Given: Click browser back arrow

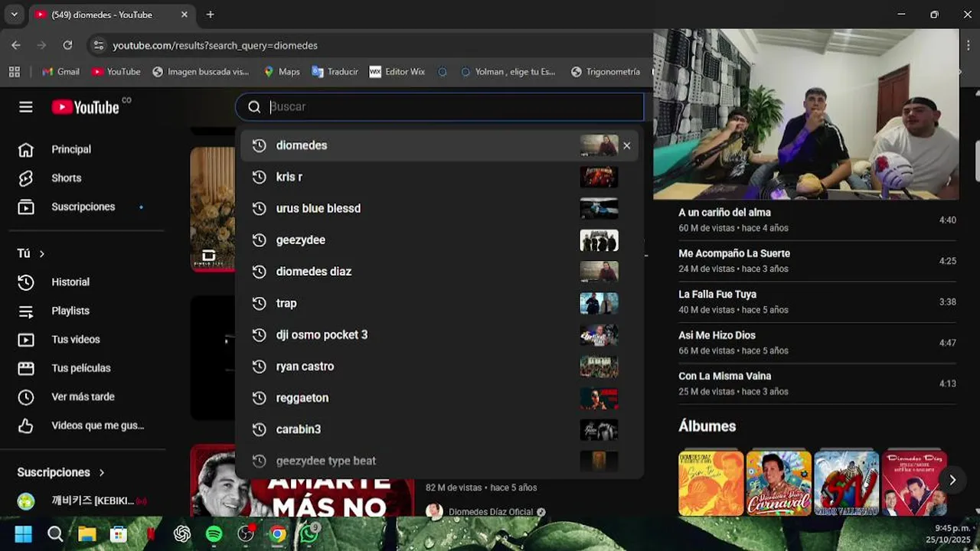Looking at the screenshot, I should 16,45.
